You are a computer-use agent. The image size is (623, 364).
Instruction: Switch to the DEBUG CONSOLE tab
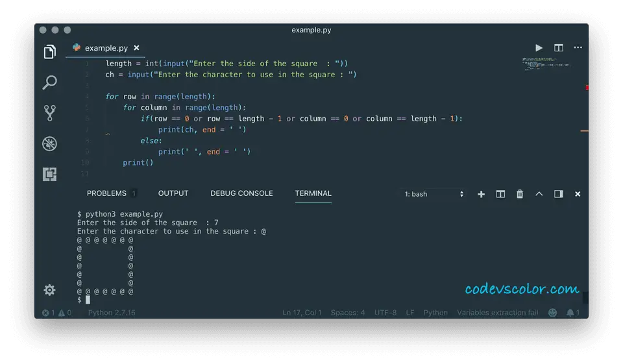click(x=241, y=193)
